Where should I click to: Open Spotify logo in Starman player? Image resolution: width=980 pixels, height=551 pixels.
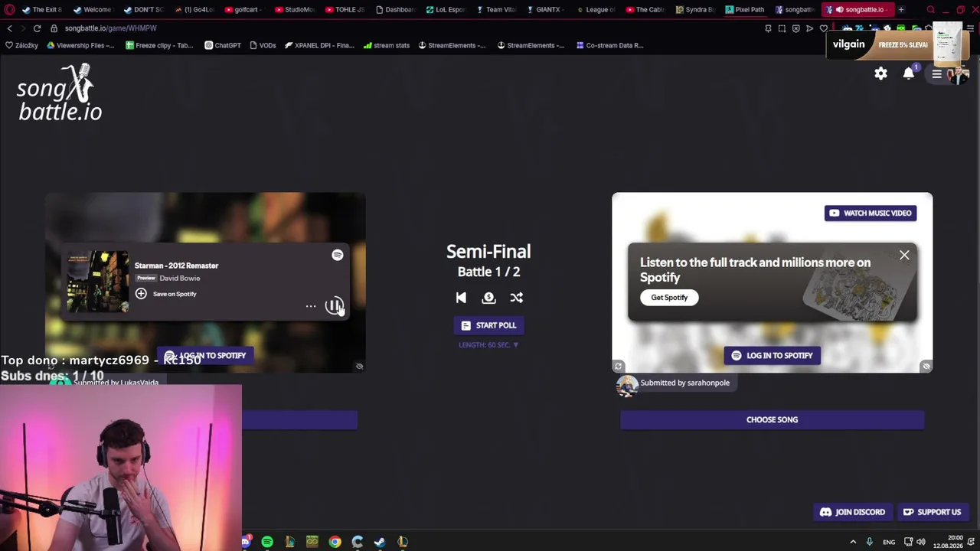coord(338,255)
